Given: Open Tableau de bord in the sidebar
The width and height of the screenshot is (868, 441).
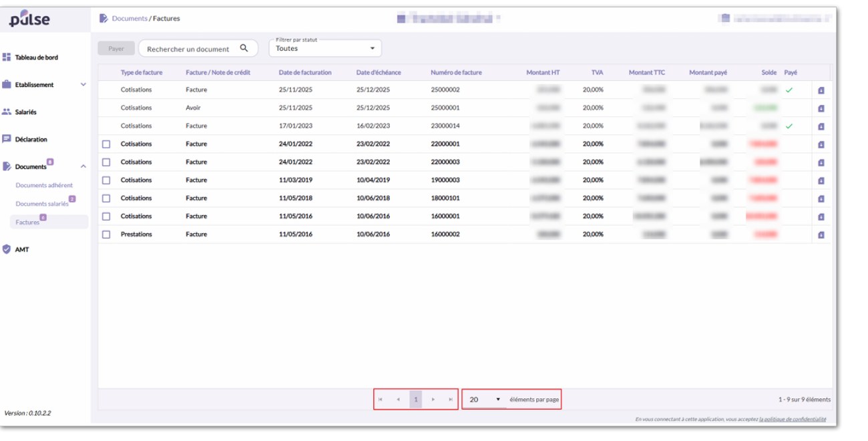Looking at the screenshot, I should click(37, 57).
